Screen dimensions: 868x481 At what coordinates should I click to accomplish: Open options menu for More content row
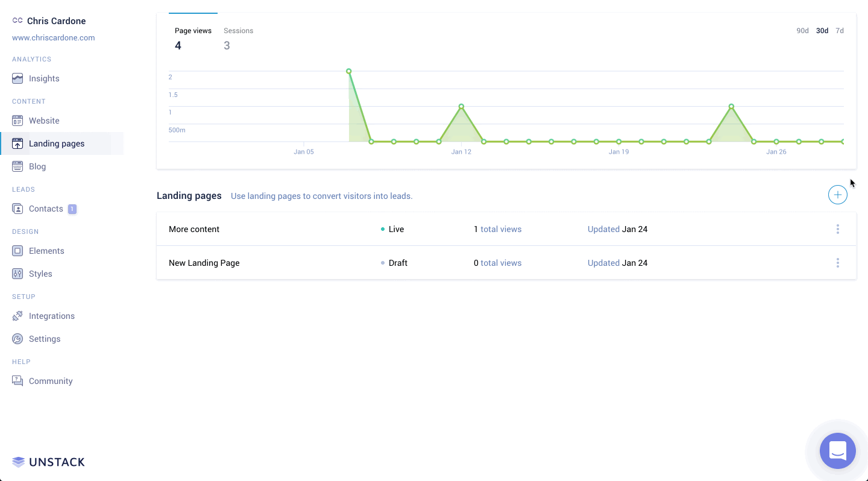coord(837,229)
